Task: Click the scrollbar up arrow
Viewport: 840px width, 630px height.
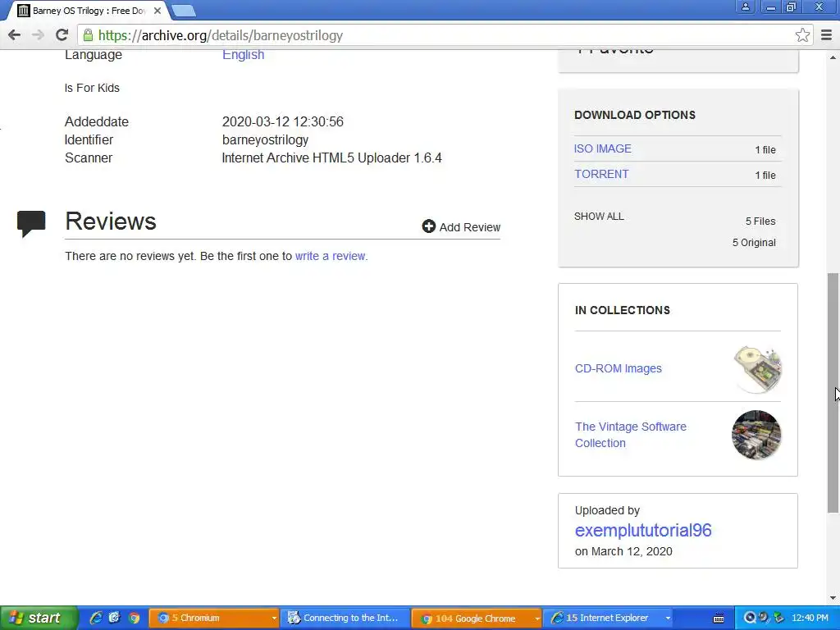Action: (x=833, y=57)
